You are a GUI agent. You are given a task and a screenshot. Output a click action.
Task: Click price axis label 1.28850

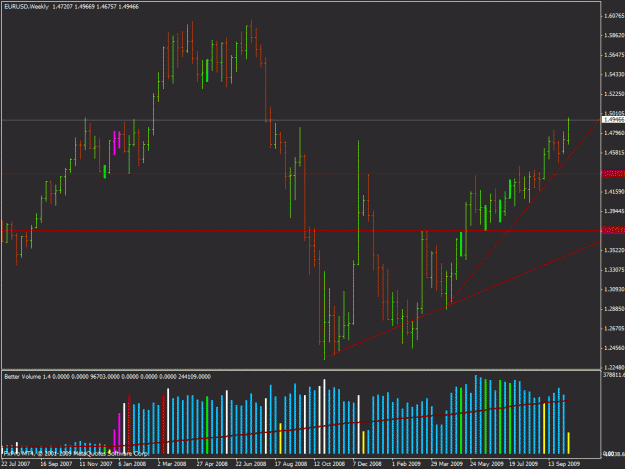(x=614, y=309)
